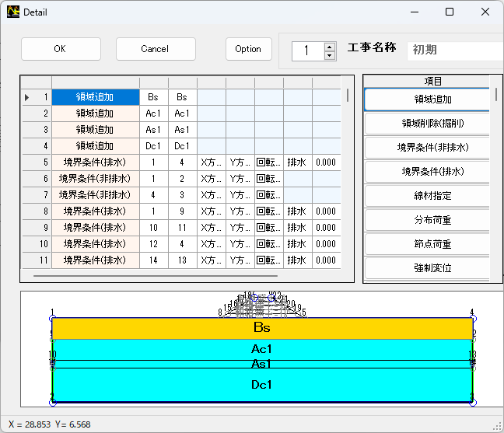Click the grid's horizontal scrollbar
The width and height of the screenshot is (504, 433).
[156, 276]
